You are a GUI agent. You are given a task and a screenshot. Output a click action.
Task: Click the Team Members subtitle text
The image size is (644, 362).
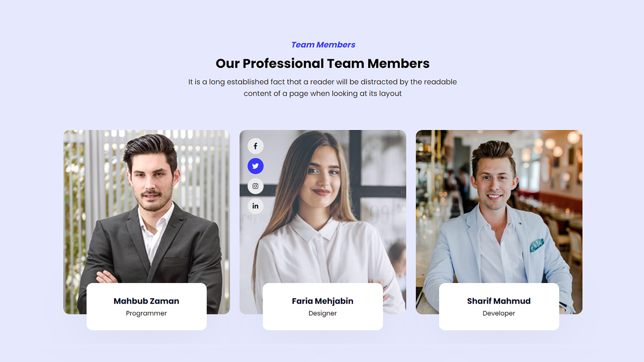click(323, 45)
